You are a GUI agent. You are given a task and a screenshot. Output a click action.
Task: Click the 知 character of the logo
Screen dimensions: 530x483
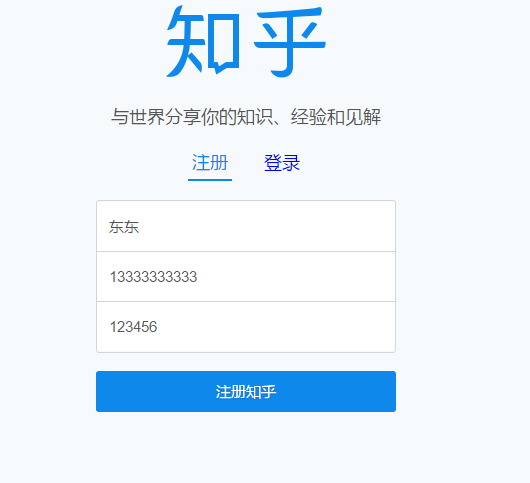203,42
